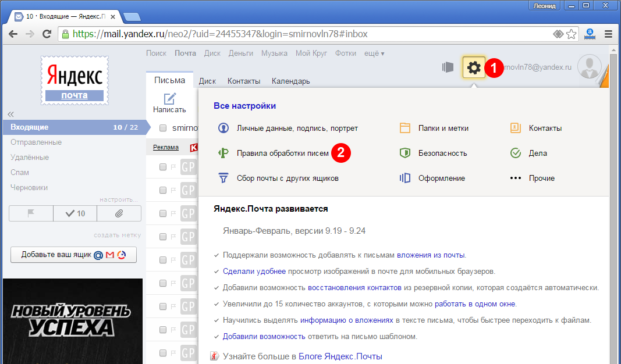The height and width of the screenshot is (364, 621).
Task: Tick checkbox of sixth GP message
Action: (163, 283)
